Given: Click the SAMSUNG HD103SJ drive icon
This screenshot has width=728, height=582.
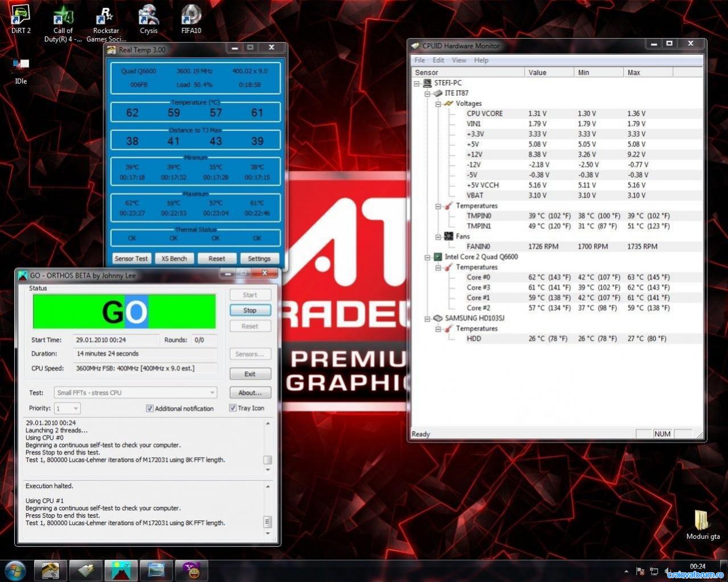Looking at the screenshot, I should click(x=438, y=318).
